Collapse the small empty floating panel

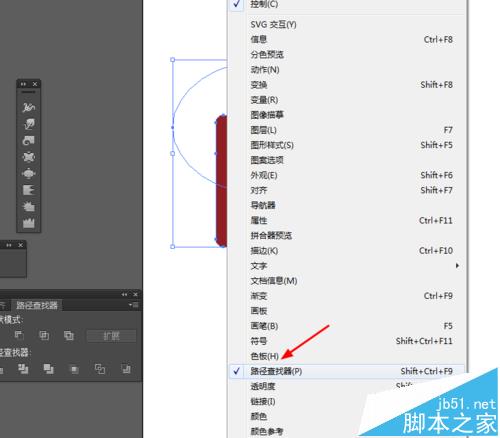[9, 245]
